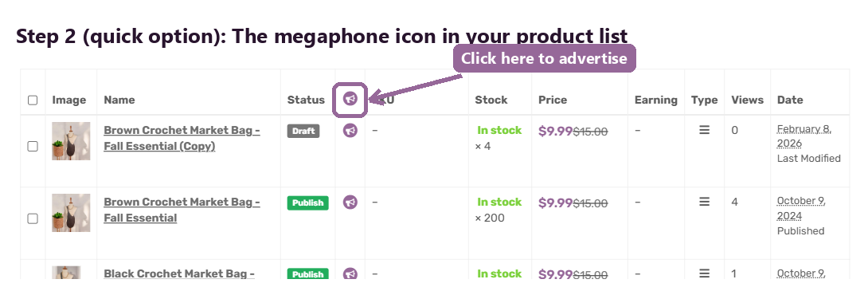Click the February 8, 2026 date
The height and width of the screenshot is (295, 868).
pyautogui.click(x=804, y=136)
